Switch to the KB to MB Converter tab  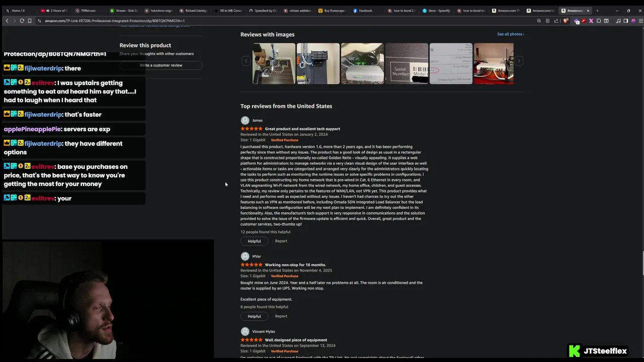coord(227,11)
